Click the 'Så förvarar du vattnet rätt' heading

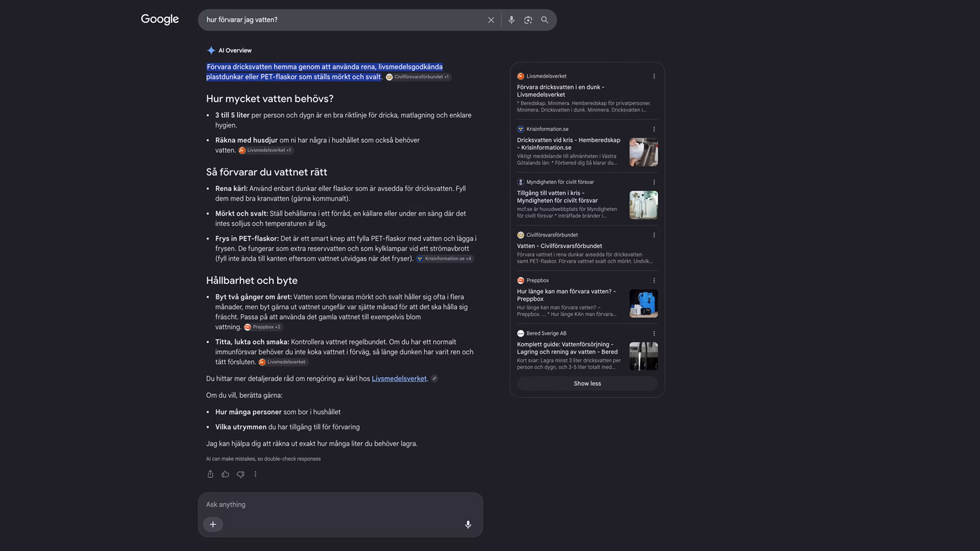(266, 172)
